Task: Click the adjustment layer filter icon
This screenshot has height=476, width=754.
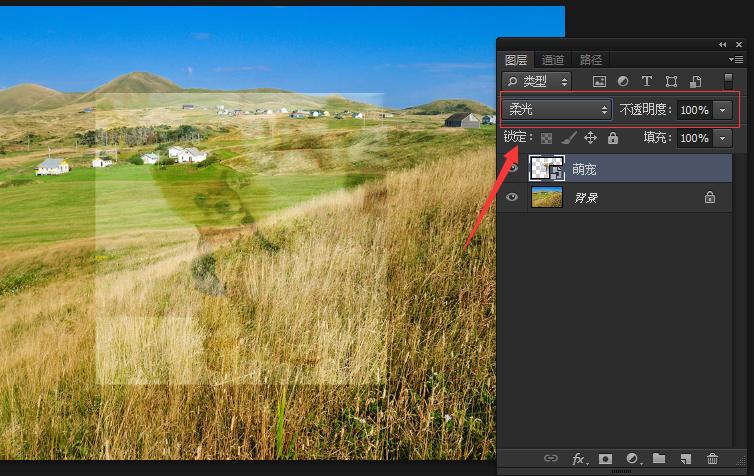Action: (x=623, y=82)
